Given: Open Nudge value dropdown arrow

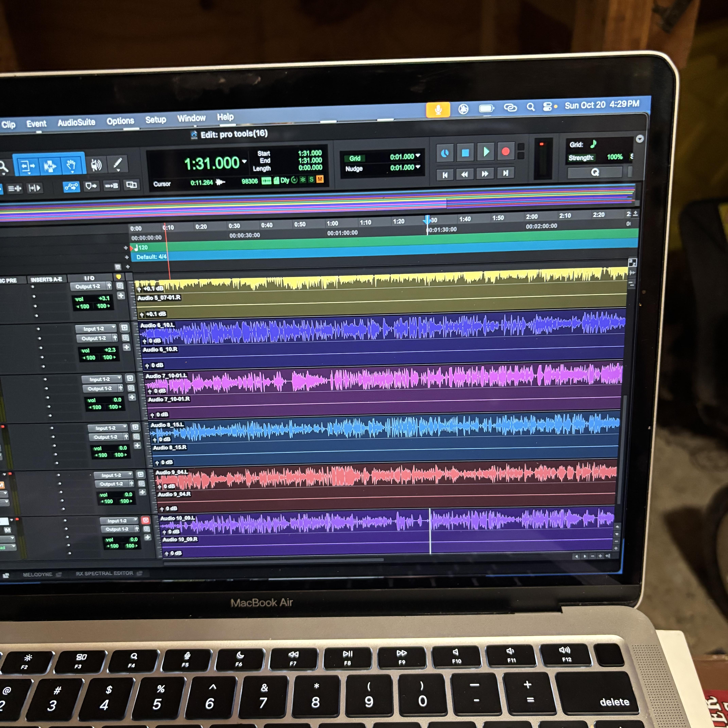Looking at the screenshot, I should click(x=418, y=167).
